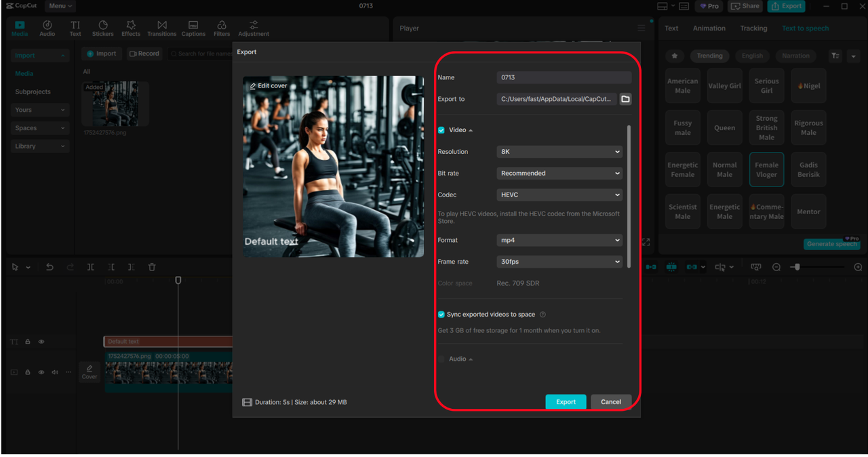Click the folder icon beside Export to path

click(625, 99)
